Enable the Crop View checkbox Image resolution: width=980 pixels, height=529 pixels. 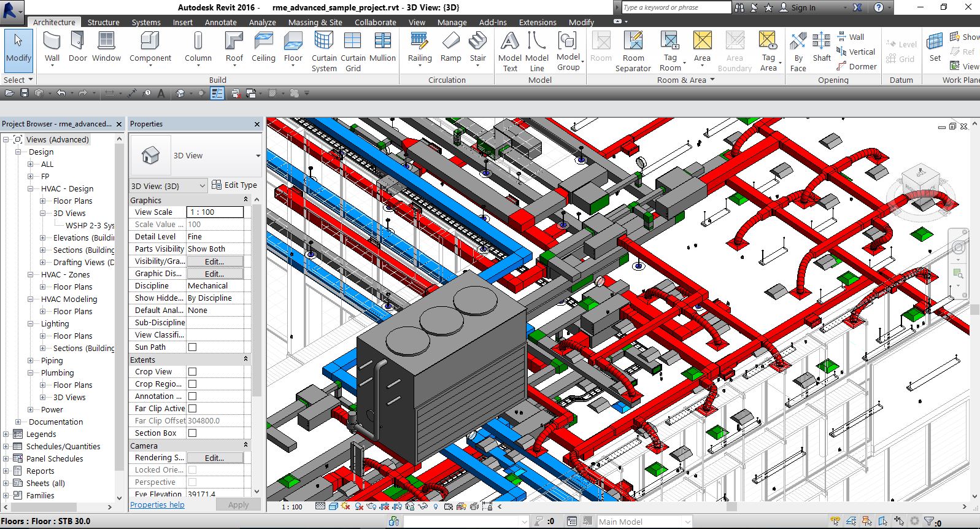point(192,371)
